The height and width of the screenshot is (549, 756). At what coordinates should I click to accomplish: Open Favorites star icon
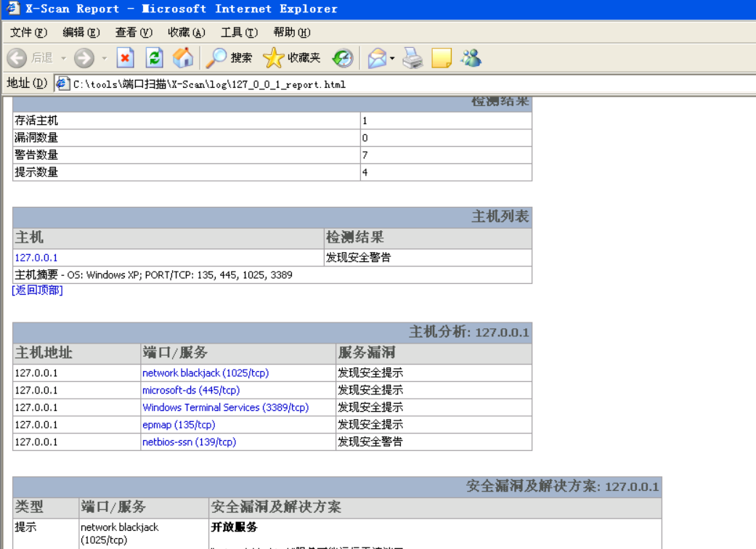tap(273, 58)
